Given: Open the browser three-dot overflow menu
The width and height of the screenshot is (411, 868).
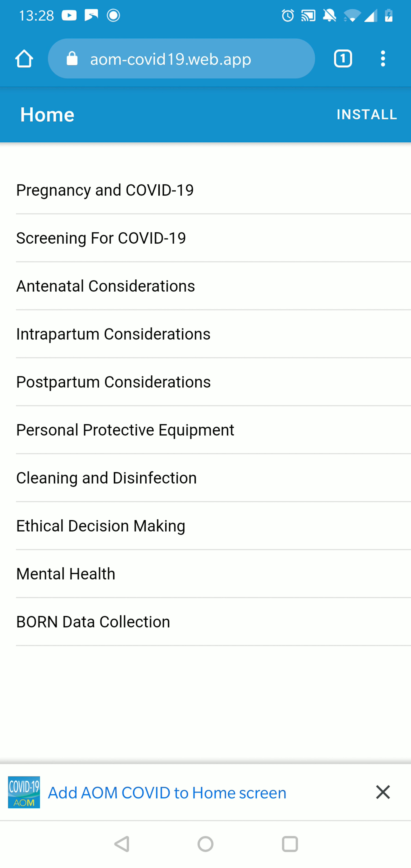Looking at the screenshot, I should coord(383,59).
